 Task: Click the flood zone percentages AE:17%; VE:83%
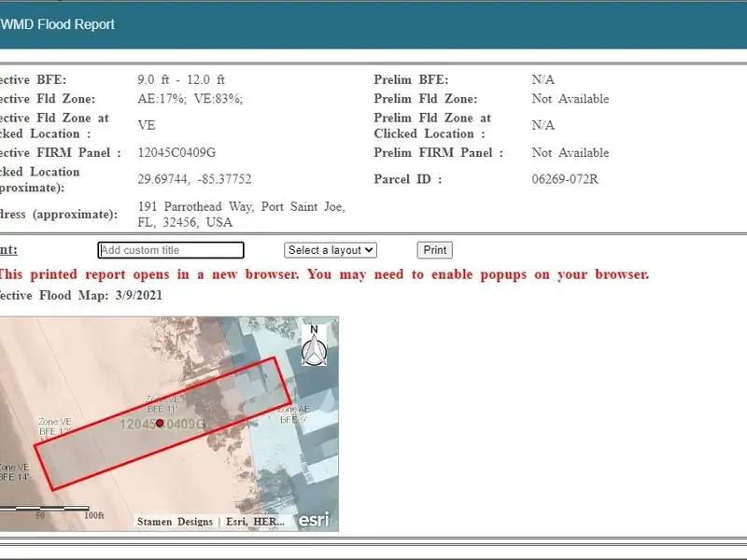tap(190, 99)
